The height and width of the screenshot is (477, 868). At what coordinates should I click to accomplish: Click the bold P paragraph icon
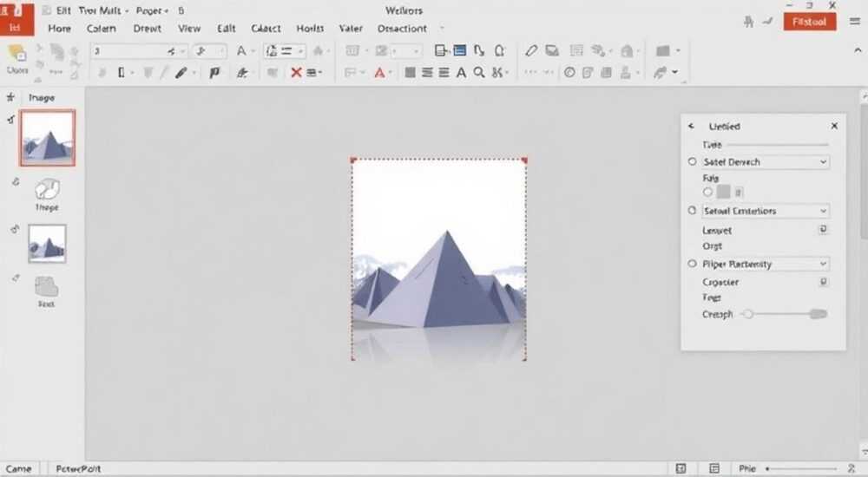coord(214,73)
